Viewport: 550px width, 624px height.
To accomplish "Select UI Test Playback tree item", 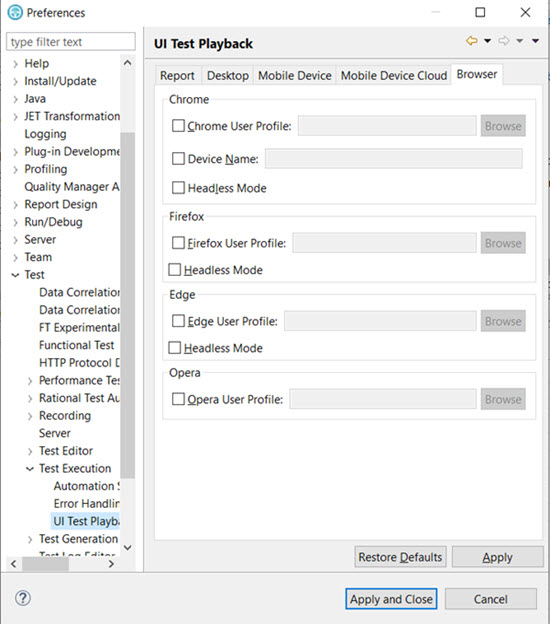I will (x=85, y=521).
